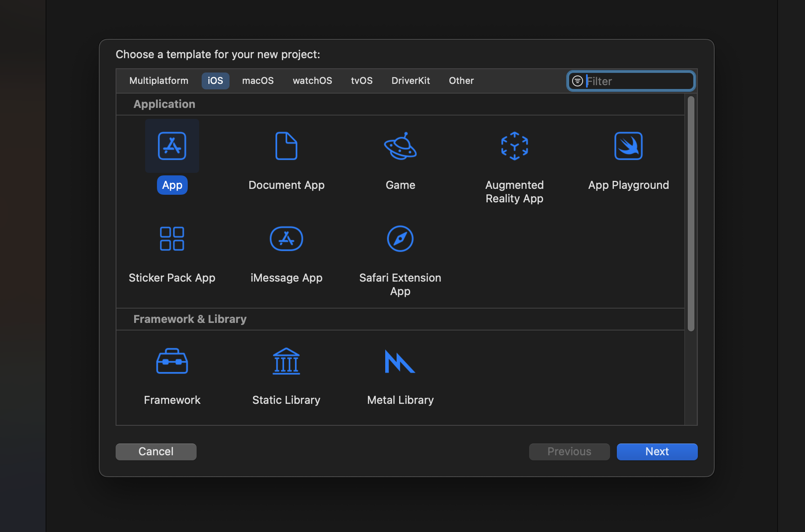The image size is (805, 532).
Task: Click the filter icon in search field
Action: point(578,81)
